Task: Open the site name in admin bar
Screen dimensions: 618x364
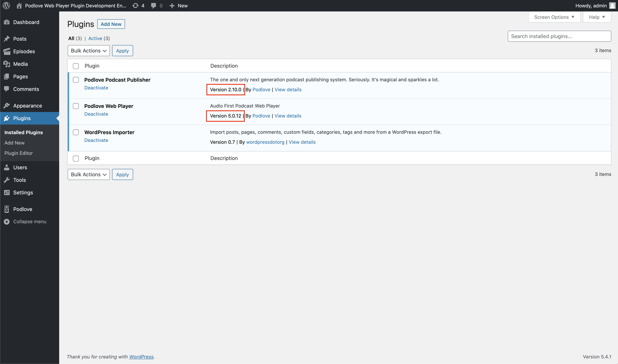Action: tap(76, 6)
